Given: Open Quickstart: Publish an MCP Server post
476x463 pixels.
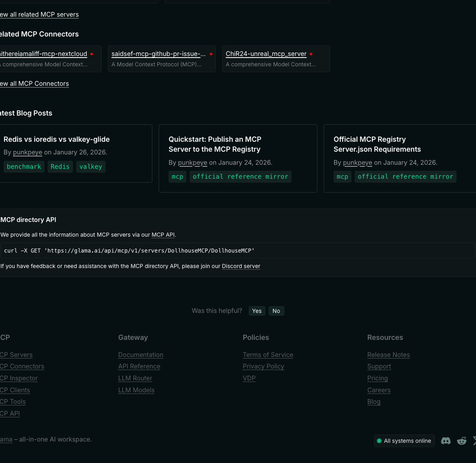Looking at the screenshot, I should 215,144.
